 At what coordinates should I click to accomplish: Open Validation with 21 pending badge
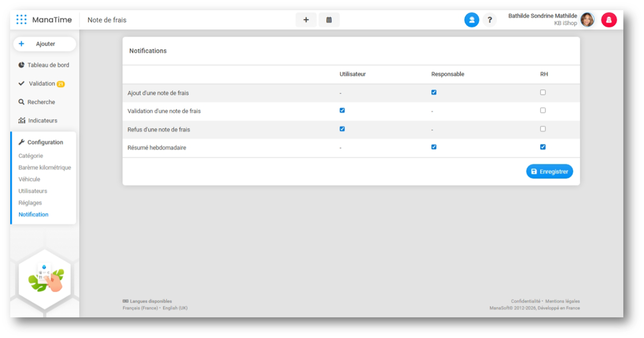42,84
